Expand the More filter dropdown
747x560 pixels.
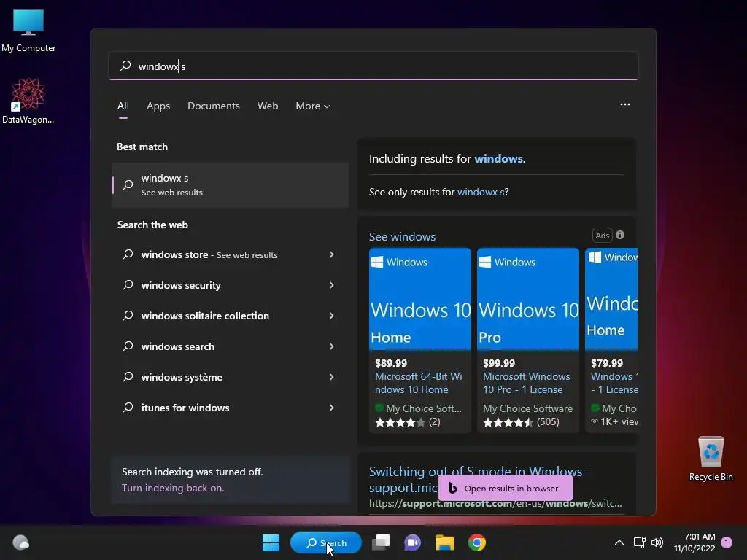[312, 106]
